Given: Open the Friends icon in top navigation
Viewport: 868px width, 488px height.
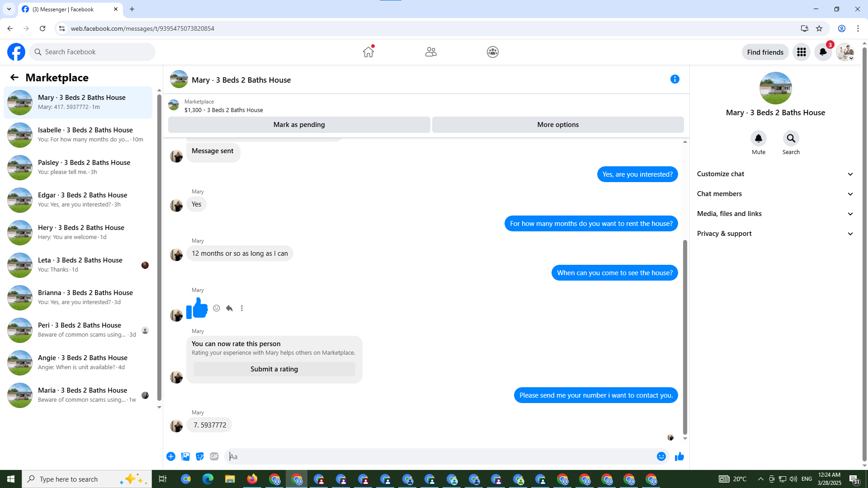Looking at the screenshot, I should coord(431,52).
